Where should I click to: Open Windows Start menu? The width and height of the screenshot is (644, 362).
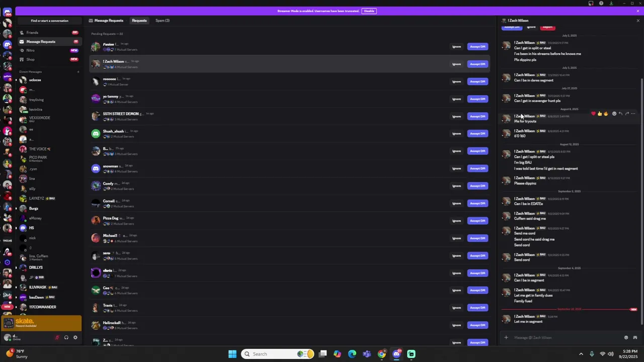click(232, 354)
